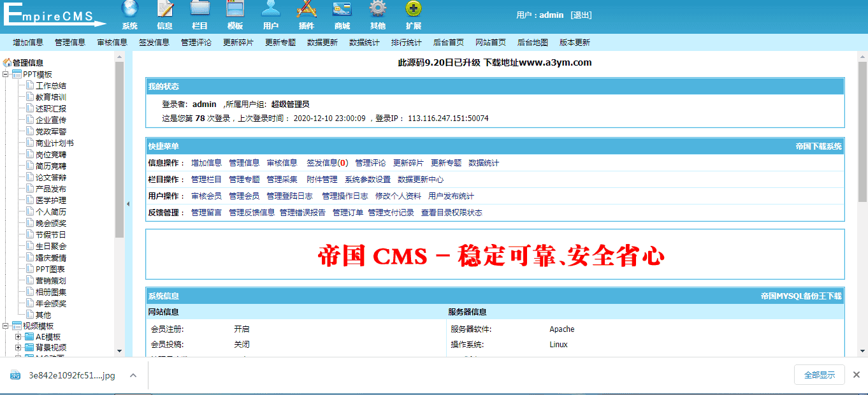The width and height of the screenshot is (868, 395).
Task: Click the page icon beside 产品发布
Action: pos(29,189)
